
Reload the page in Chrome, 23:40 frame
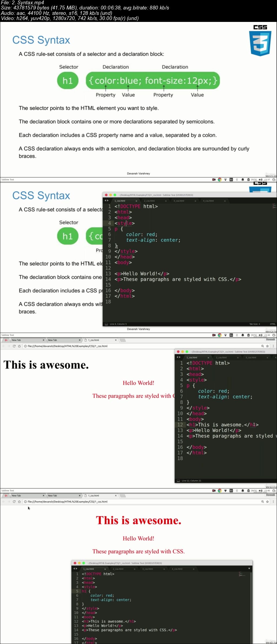tap(14, 501)
